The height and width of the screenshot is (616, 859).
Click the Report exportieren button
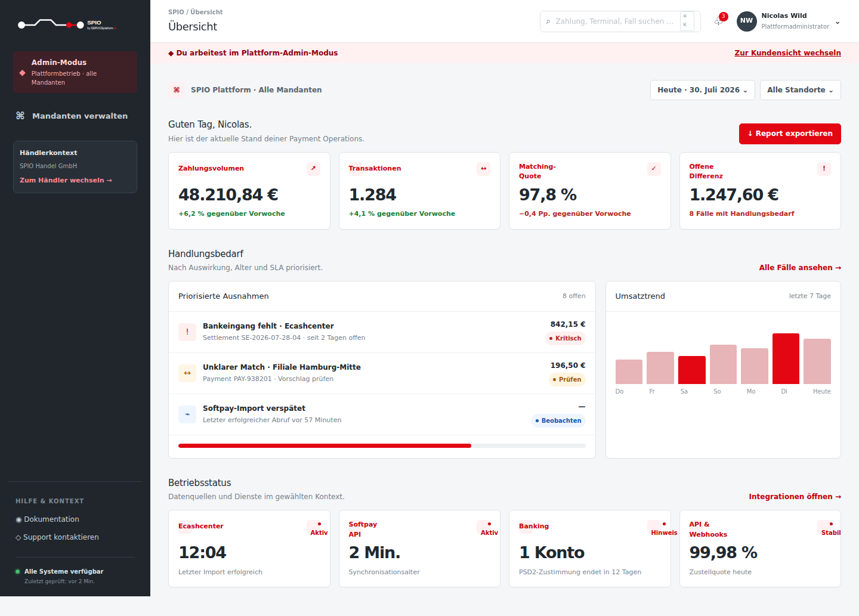(x=790, y=134)
